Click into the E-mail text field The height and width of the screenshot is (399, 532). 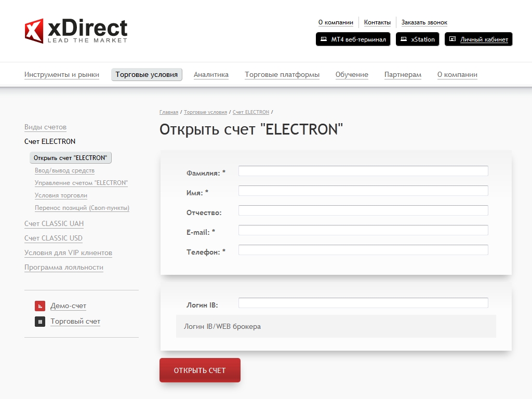pos(363,230)
